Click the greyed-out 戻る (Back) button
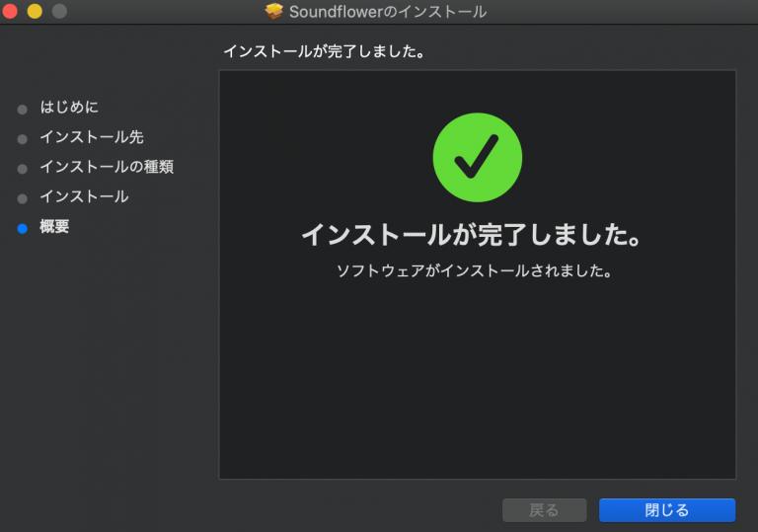The height and width of the screenshot is (532, 758). click(x=545, y=509)
